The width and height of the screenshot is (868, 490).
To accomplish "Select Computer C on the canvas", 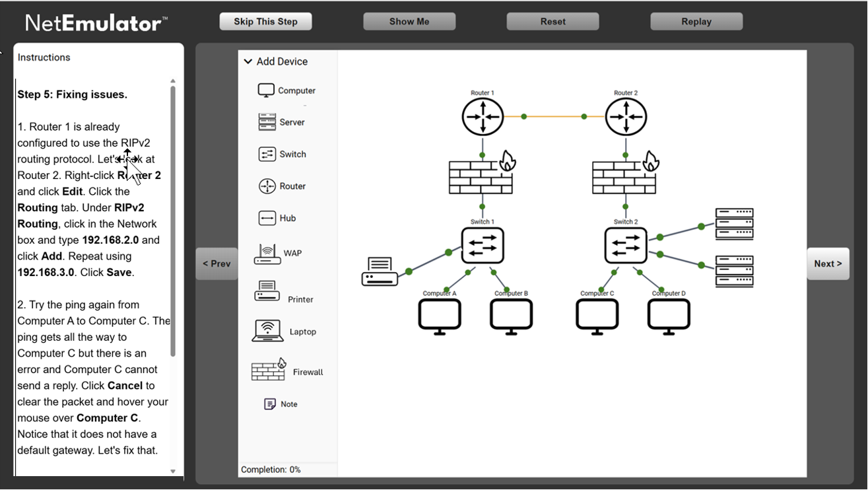I will [x=597, y=315].
